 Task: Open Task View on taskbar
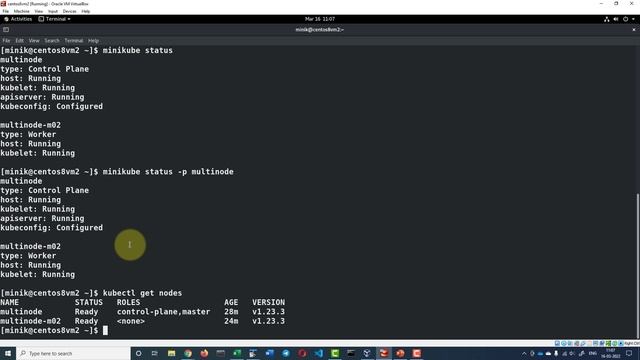click(x=155, y=353)
